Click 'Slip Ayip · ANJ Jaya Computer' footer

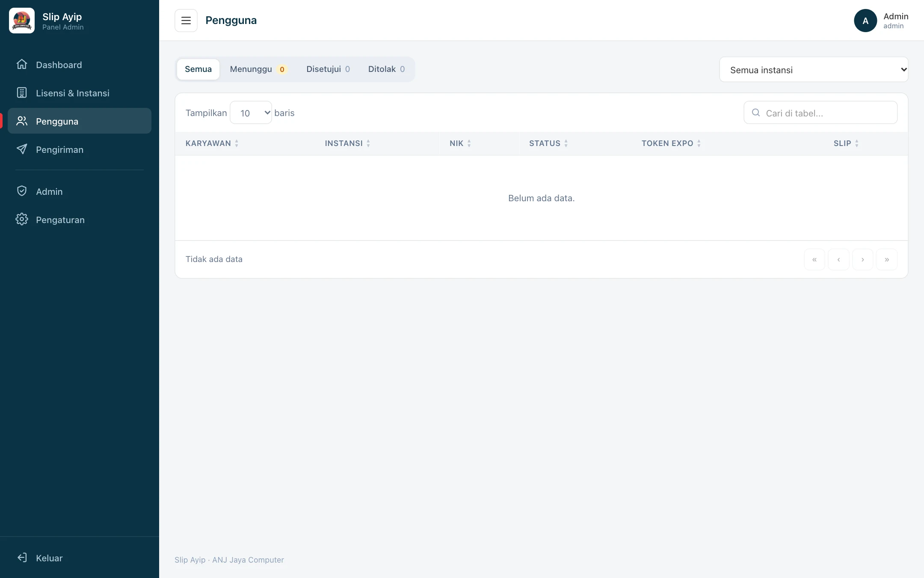pos(229,560)
